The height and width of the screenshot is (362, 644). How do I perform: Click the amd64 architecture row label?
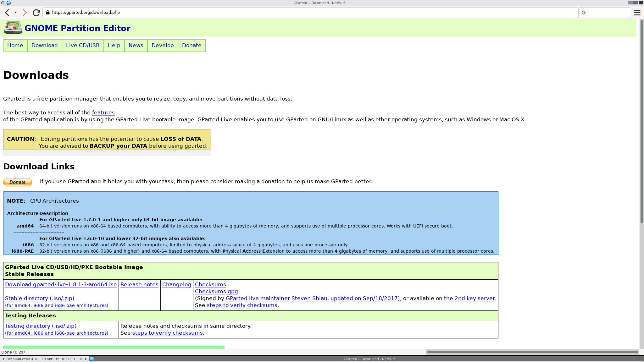25,226
